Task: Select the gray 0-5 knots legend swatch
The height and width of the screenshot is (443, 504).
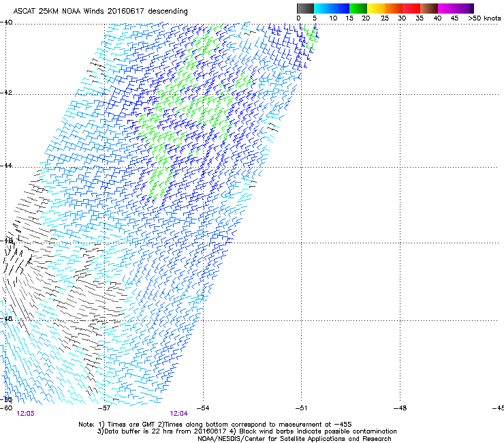Action: pos(305,8)
